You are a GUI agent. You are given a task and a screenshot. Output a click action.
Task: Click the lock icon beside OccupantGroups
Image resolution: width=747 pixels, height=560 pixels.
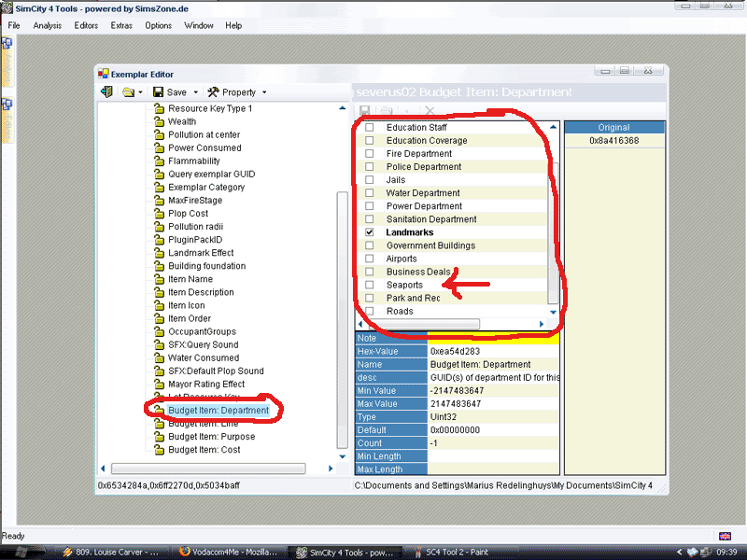[159, 332]
